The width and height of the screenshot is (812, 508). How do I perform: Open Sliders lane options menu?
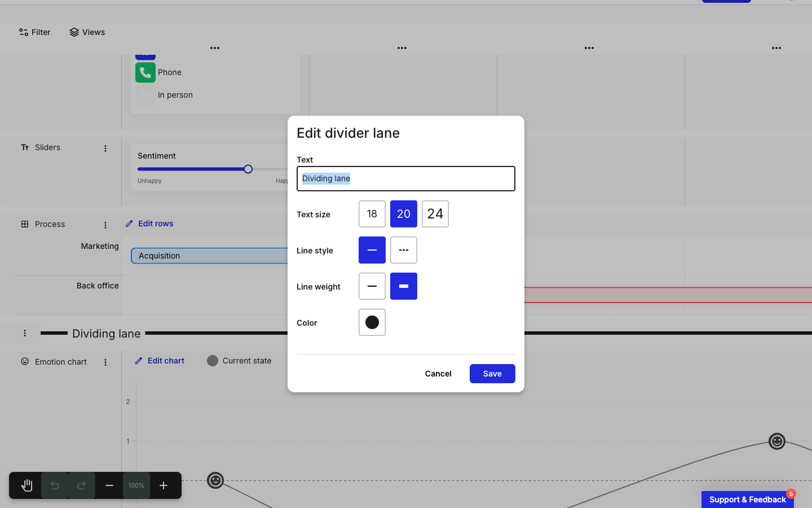coord(105,148)
